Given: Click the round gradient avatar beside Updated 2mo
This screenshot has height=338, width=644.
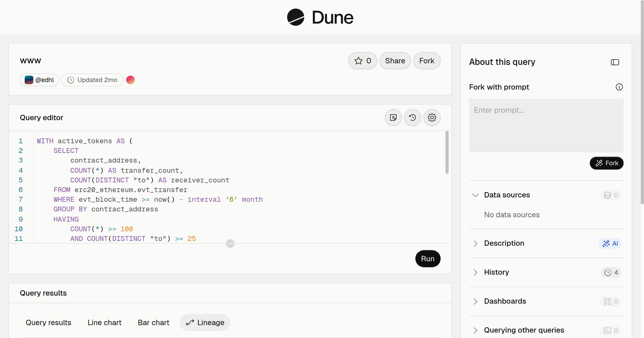Looking at the screenshot, I should click(x=130, y=80).
